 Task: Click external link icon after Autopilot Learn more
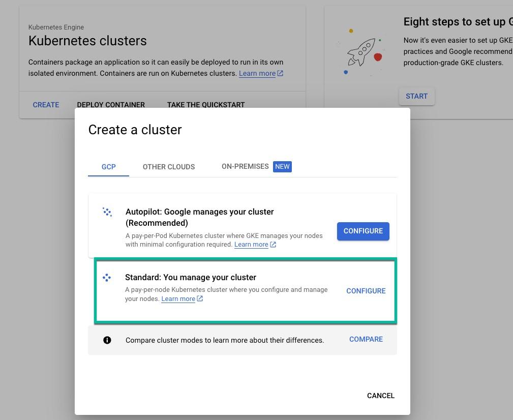point(273,245)
